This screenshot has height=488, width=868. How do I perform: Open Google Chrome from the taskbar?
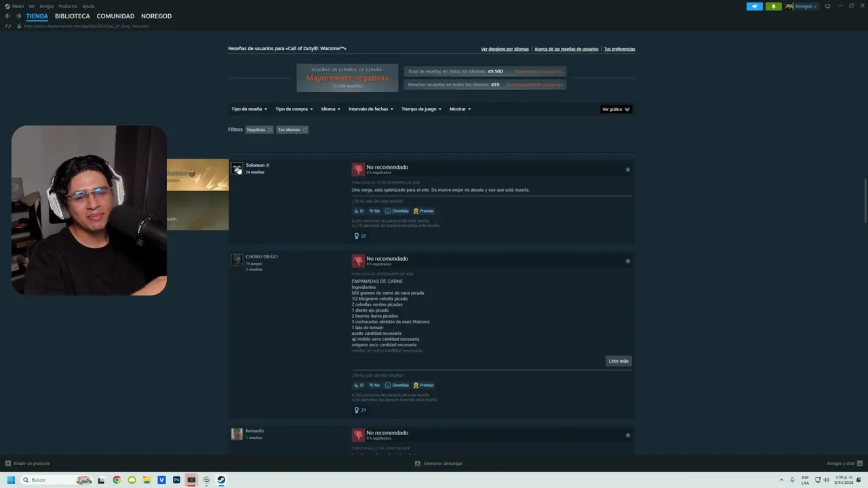click(117, 480)
